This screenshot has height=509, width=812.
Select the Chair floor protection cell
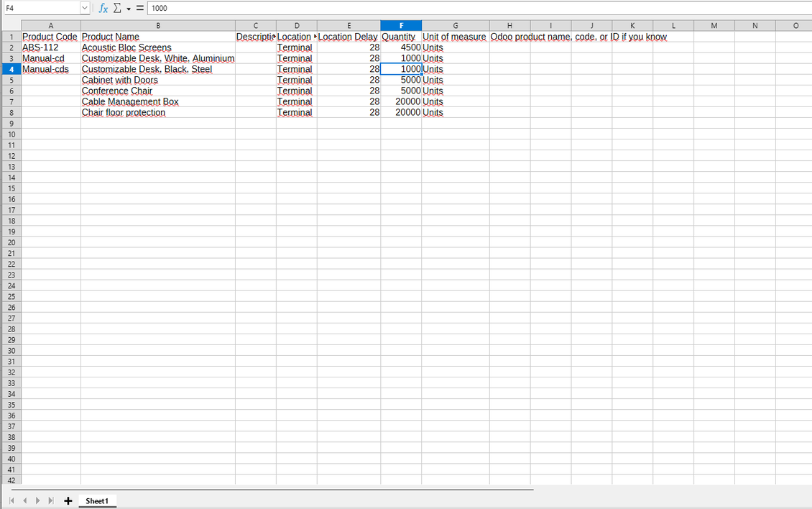[x=158, y=112]
